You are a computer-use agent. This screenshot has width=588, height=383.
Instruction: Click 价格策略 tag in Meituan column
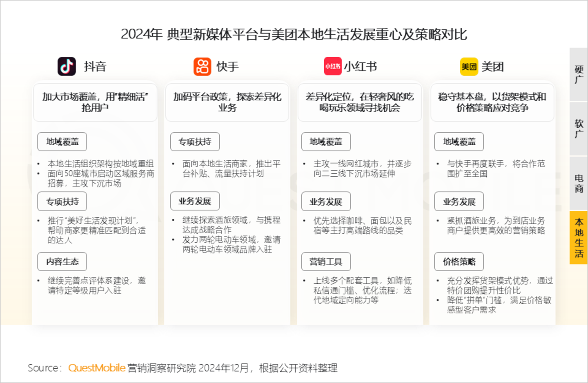pyautogui.click(x=459, y=261)
